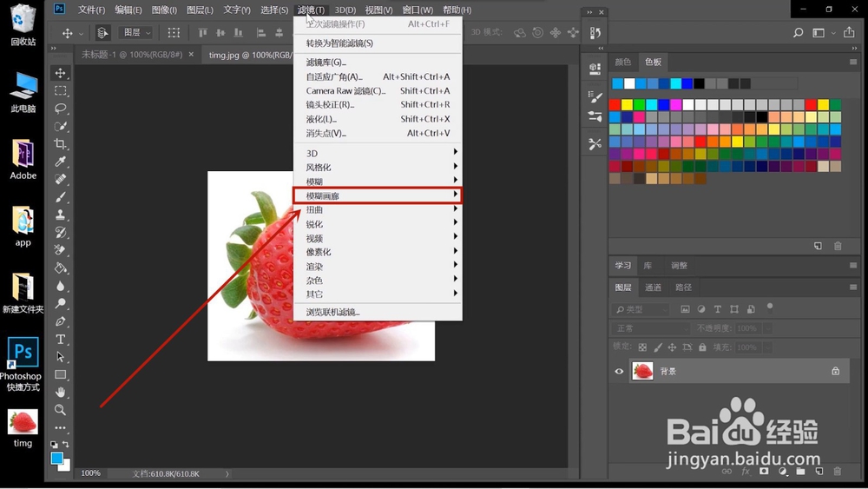The height and width of the screenshot is (489, 868).
Task: Switch to the 颜色 panel tab
Action: click(622, 62)
